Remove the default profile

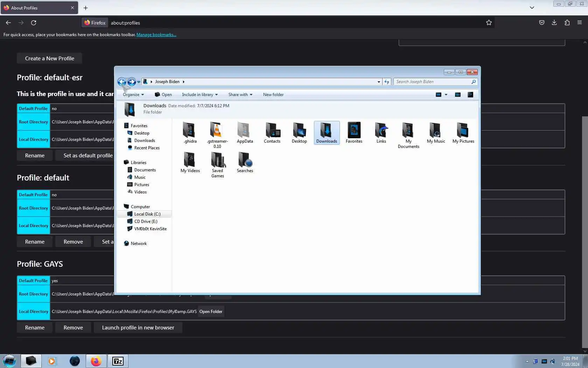click(x=73, y=242)
